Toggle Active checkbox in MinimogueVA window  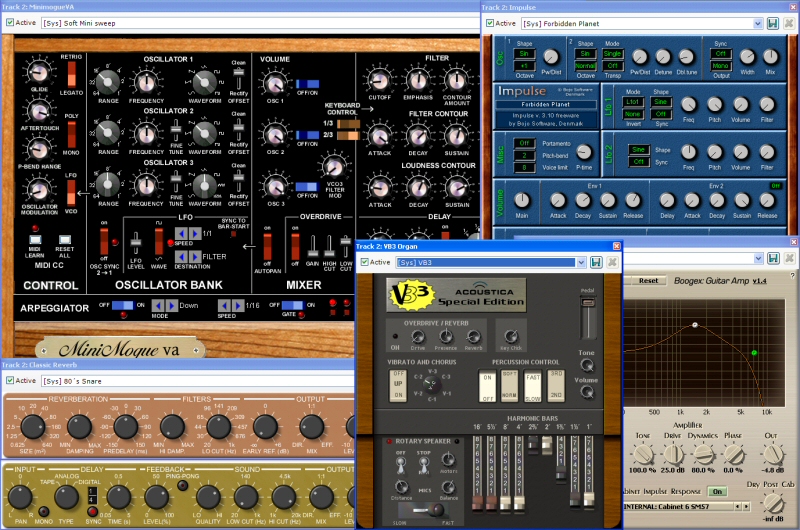click(10, 22)
